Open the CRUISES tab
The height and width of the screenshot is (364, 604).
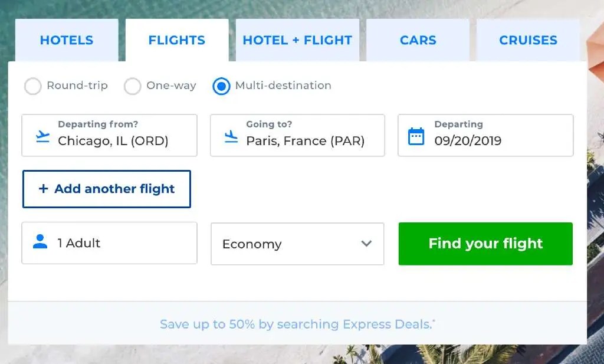point(527,40)
